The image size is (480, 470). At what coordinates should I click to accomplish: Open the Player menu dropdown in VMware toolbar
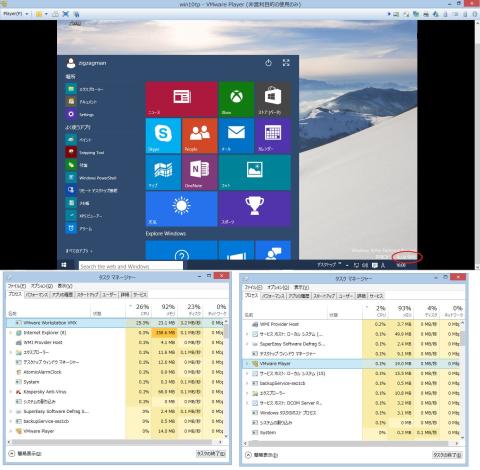[x=15, y=14]
